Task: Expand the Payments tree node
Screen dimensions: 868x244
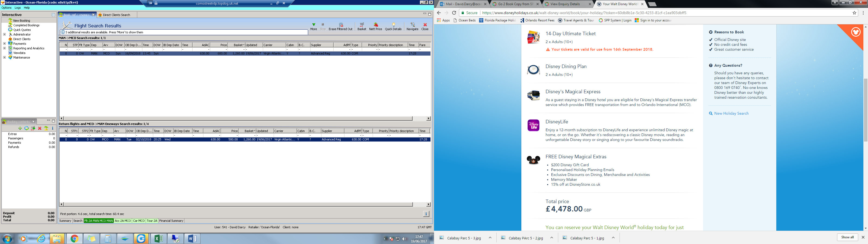Action: pos(4,44)
